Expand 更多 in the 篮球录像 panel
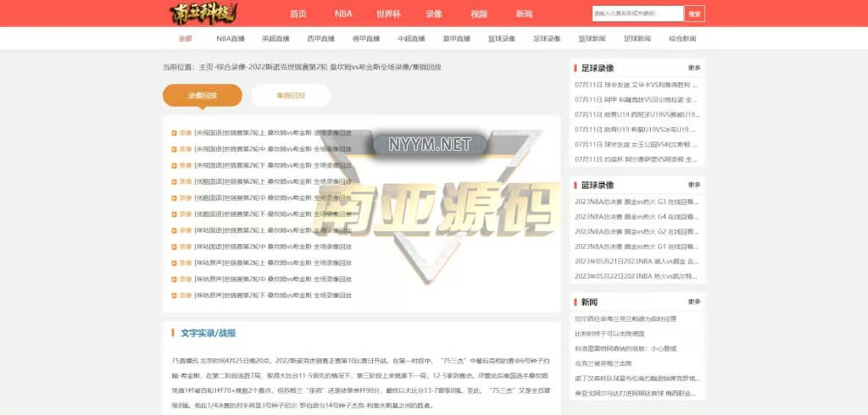The image size is (868, 415). click(x=694, y=185)
